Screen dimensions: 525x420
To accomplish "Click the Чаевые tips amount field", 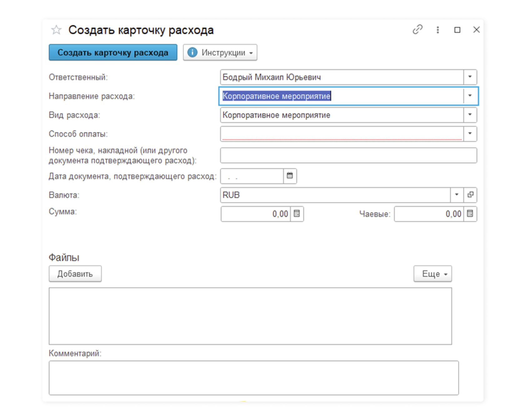I will point(429,214).
